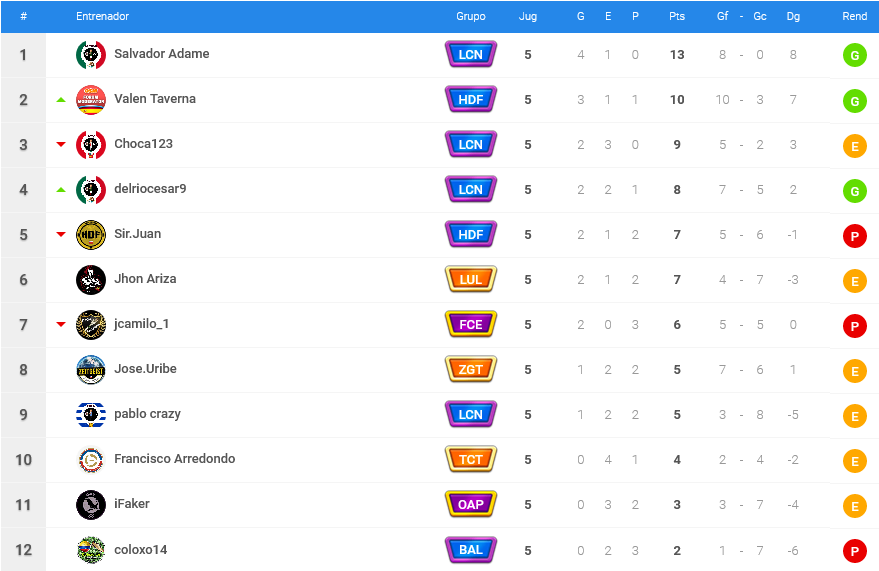Screen dimensions: 879x571
Task: Click the green up arrow beside Valen Taverna
Action: [x=61, y=100]
